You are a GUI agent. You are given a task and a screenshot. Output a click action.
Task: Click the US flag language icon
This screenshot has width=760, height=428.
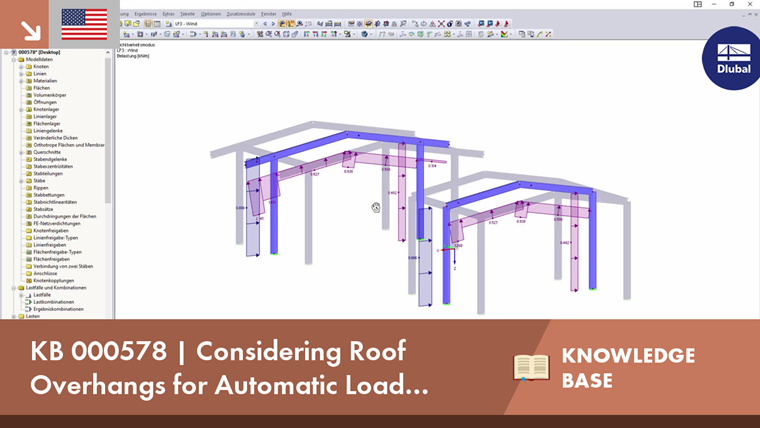pos(84,24)
